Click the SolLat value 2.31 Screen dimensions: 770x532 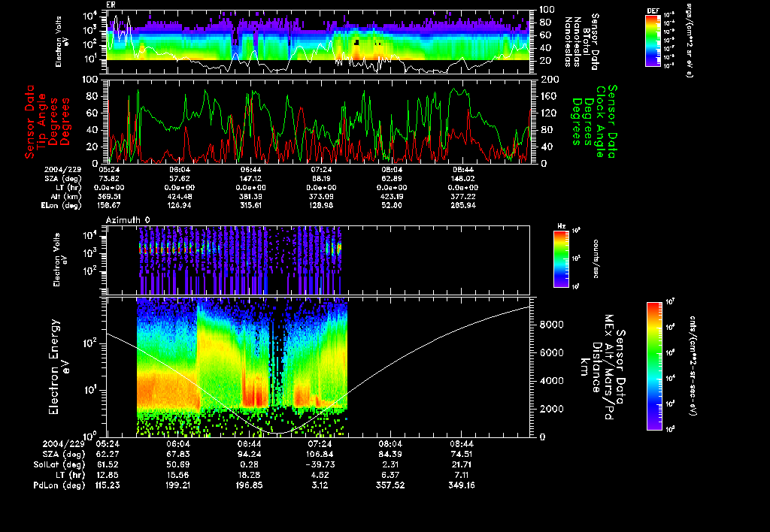click(x=390, y=465)
